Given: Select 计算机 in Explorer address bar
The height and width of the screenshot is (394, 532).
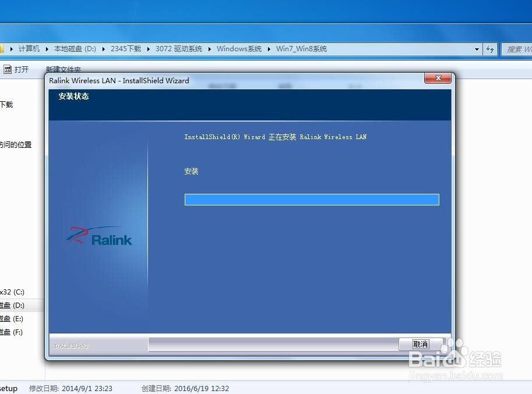Looking at the screenshot, I should pyautogui.click(x=29, y=49).
